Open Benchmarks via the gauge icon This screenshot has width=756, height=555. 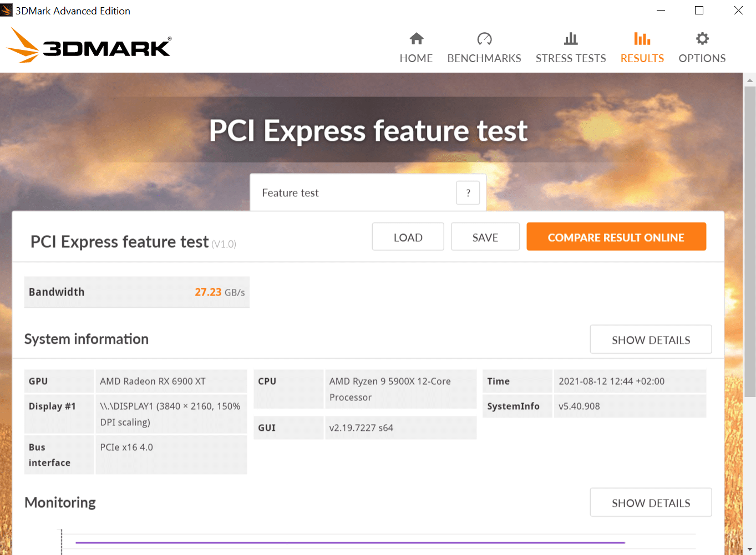(484, 39)
